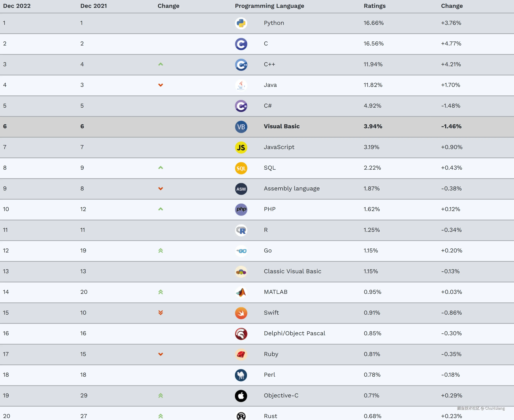The width and height of the screenshot is (514, 420).
Task: Click the Swift bird logo
Action: click(241, 313)
